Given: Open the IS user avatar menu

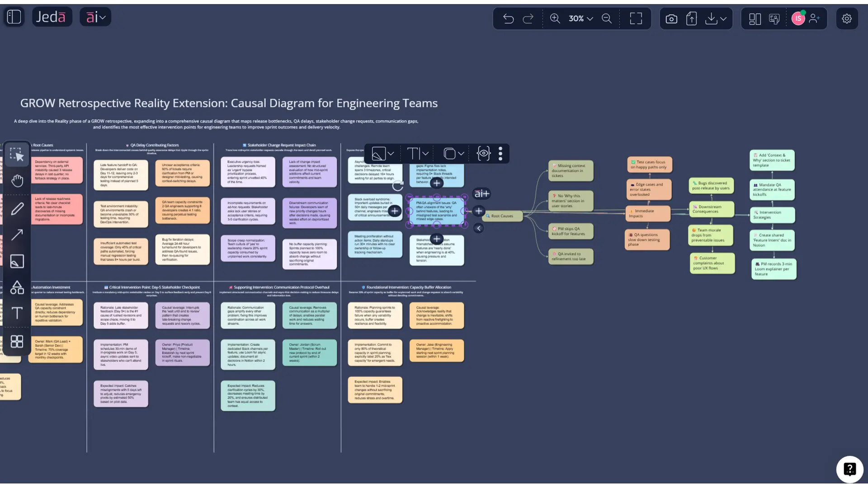Looking at the screenshot, I should point(798,19).
